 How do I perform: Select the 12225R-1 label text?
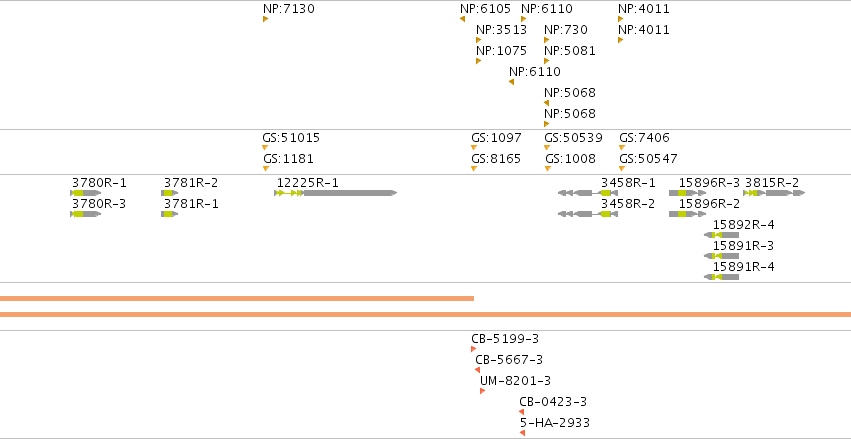(308, 183)
